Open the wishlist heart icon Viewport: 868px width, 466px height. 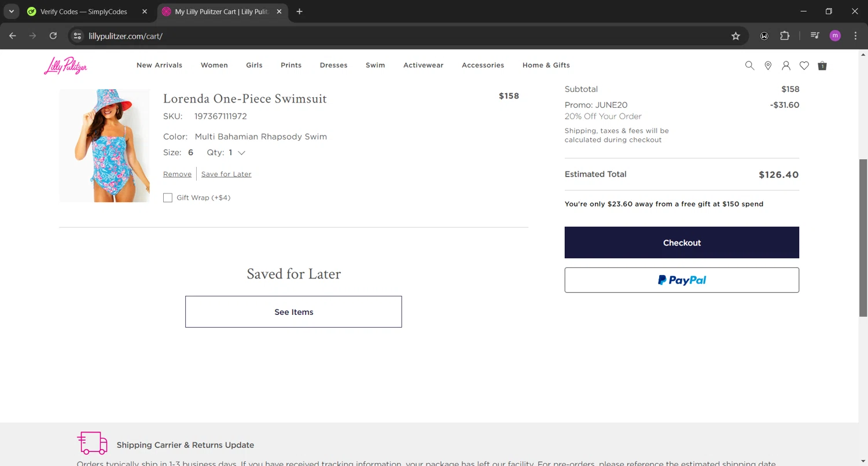click(804, 65)
